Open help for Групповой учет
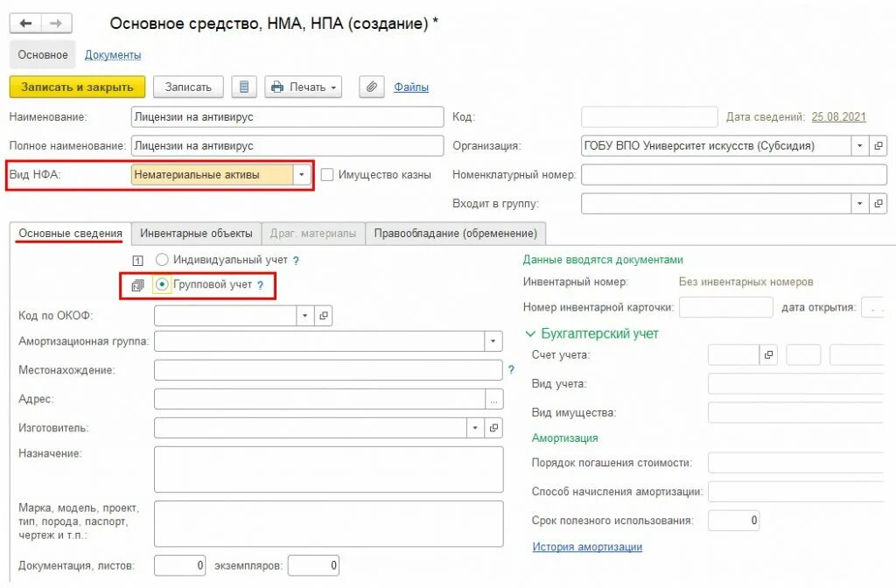Viewport: 896px width, 588px height. point(260,285)
